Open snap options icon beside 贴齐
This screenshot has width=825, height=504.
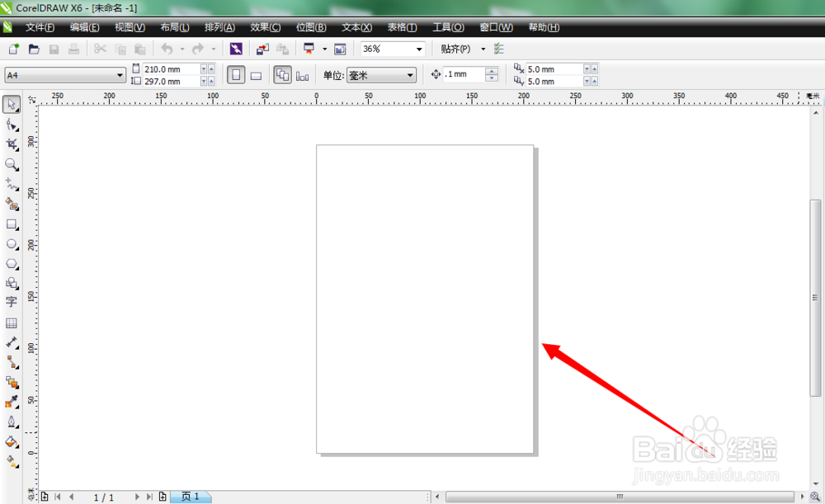pos(499,49)
